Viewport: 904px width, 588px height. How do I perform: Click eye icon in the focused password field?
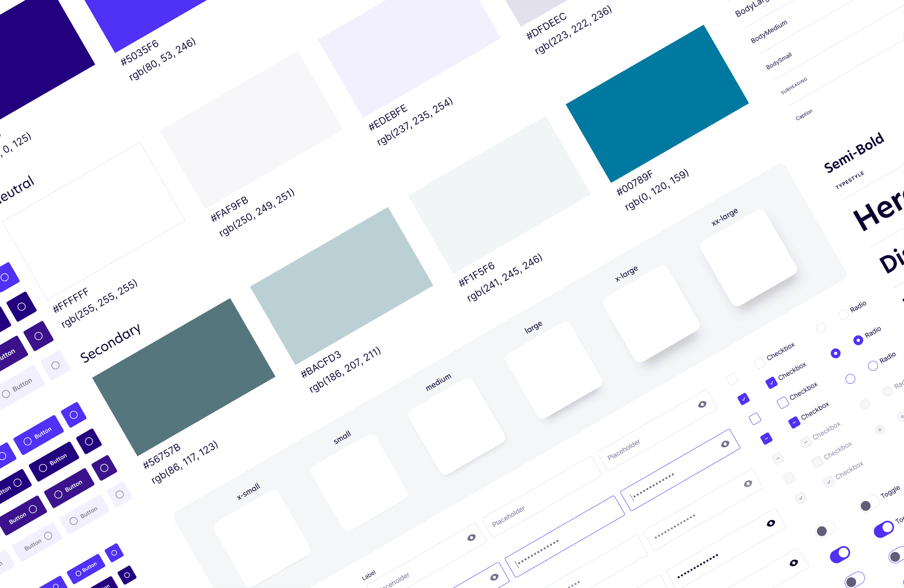coord(725,444)
